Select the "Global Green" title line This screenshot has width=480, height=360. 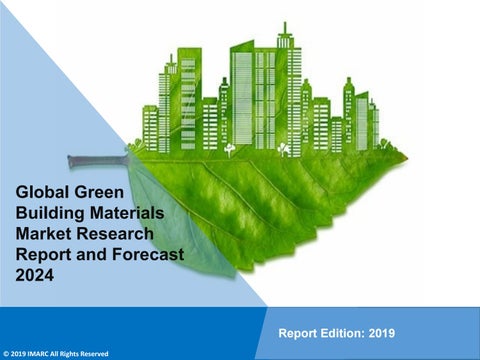(x=70, y=192)
